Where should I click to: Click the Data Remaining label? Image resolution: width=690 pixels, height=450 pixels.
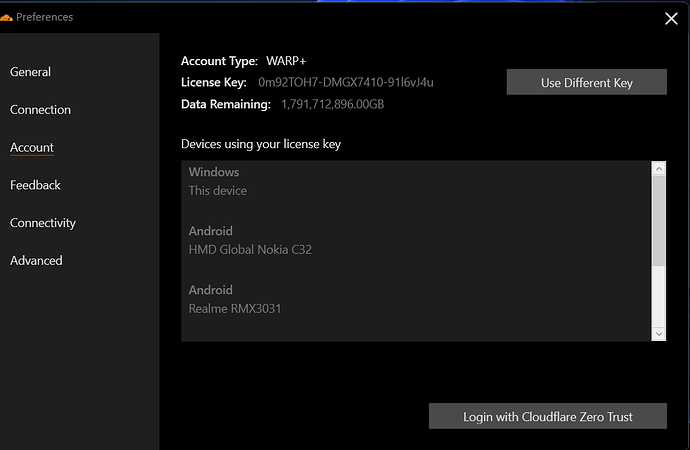[226, 104]
